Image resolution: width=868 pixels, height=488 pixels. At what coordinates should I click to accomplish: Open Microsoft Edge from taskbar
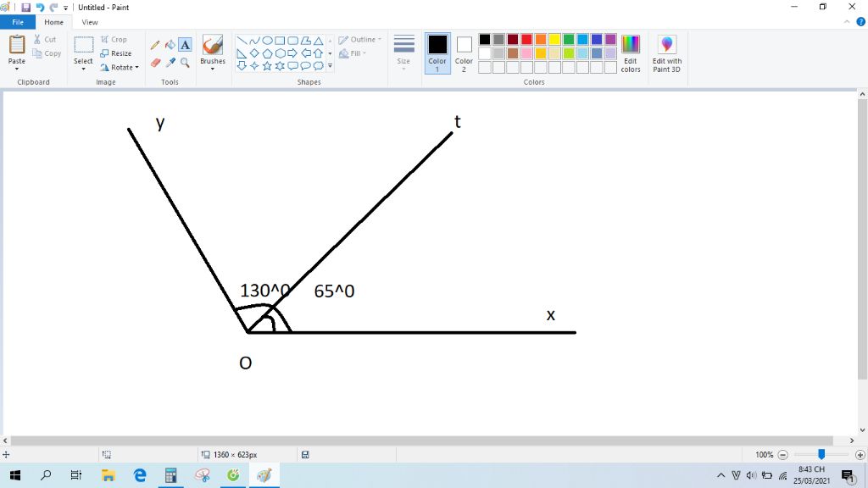point(140,475)
